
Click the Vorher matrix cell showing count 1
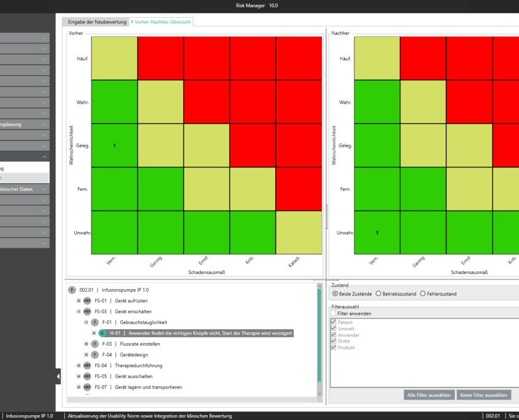point(114,146)
